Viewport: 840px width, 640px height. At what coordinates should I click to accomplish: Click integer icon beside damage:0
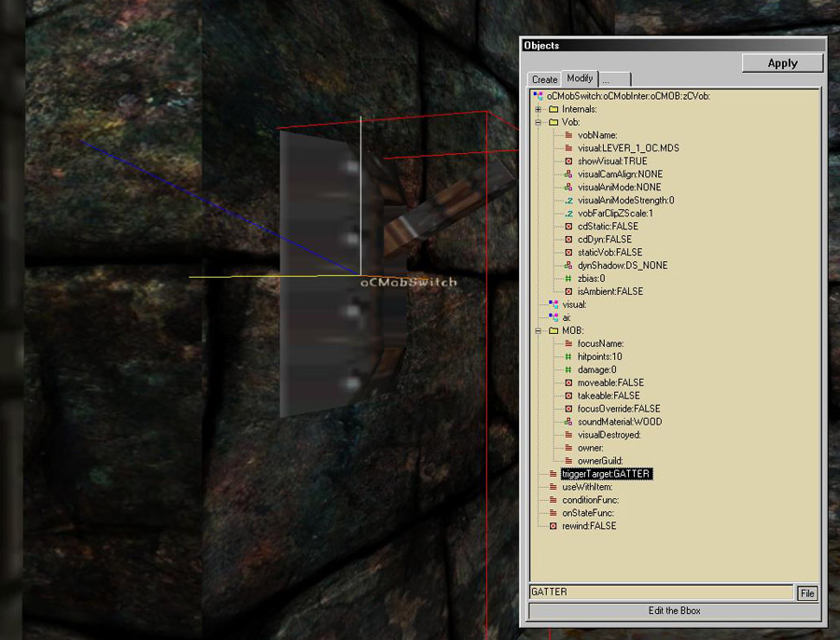click(568, 369)
